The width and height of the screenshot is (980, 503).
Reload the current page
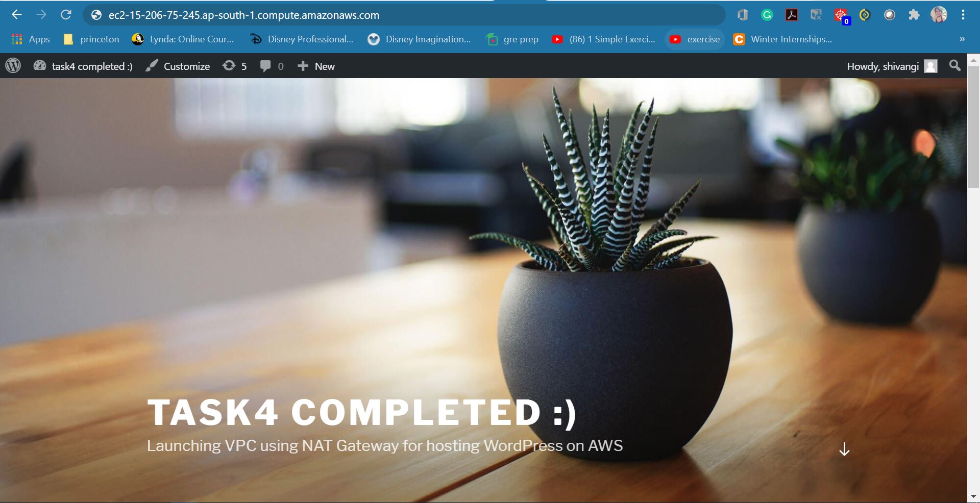click(66, 15)
